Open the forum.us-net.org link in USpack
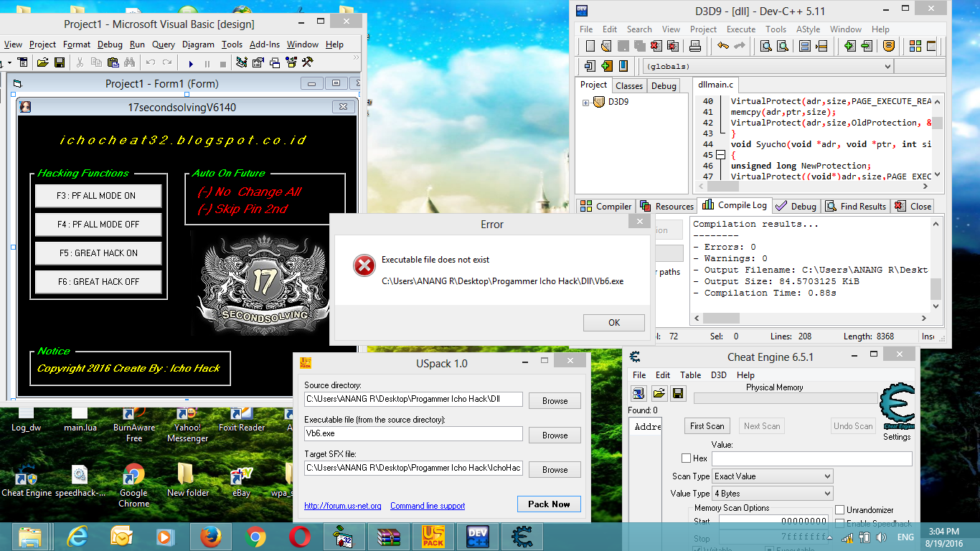Image resolution: width=980 pixels, height=551 pixels. click(x=343, y=506)
